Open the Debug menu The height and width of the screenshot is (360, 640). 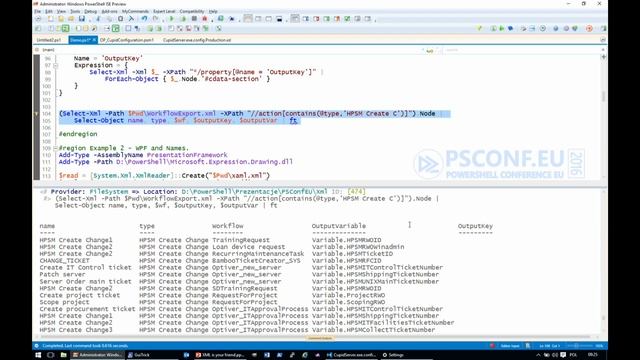click(x=91, y=11)
